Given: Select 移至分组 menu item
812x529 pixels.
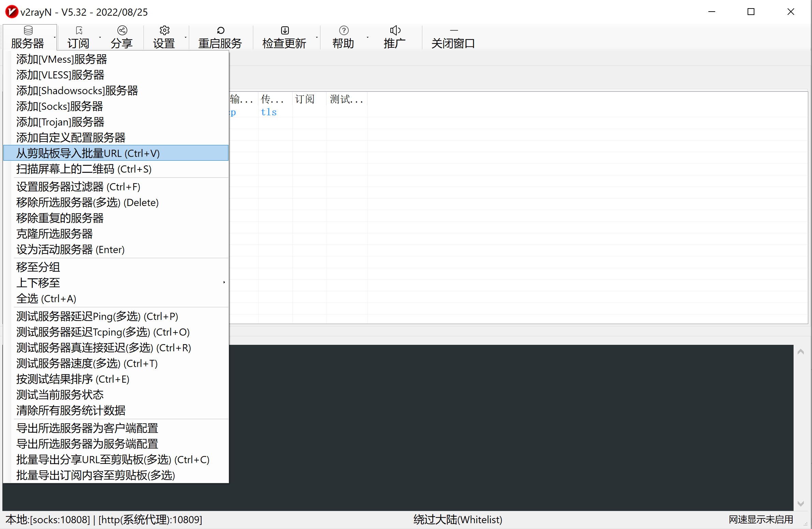Looking at the screenshot, I should pos(116,267).
